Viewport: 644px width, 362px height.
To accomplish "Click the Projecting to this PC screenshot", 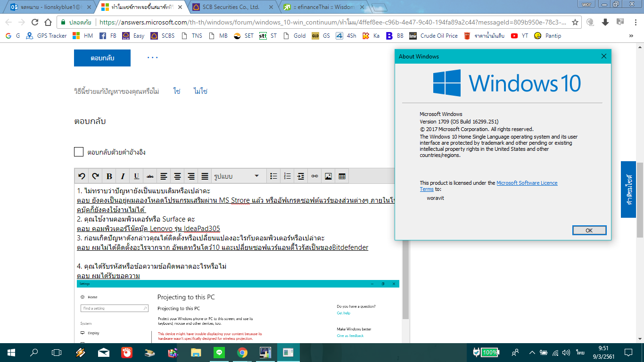I will pos(238,312).
